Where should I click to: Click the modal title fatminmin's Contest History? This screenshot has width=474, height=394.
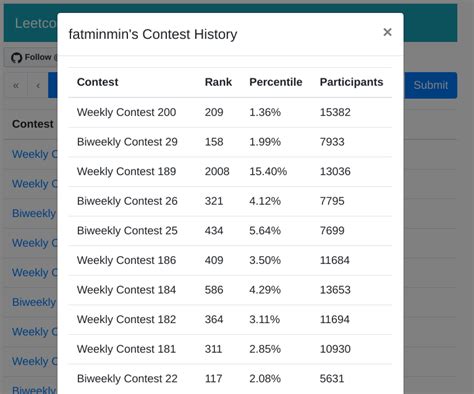[x=153, y=34]
